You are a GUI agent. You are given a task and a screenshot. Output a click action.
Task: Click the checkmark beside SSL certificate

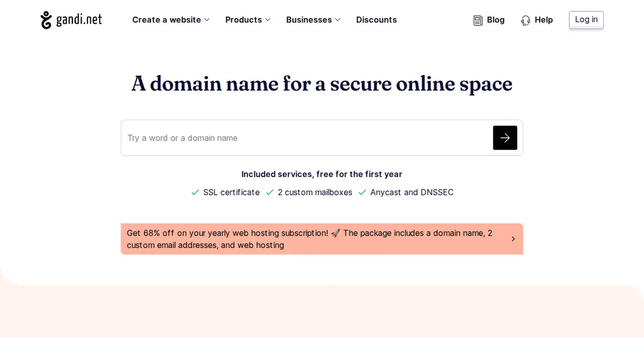195,193
